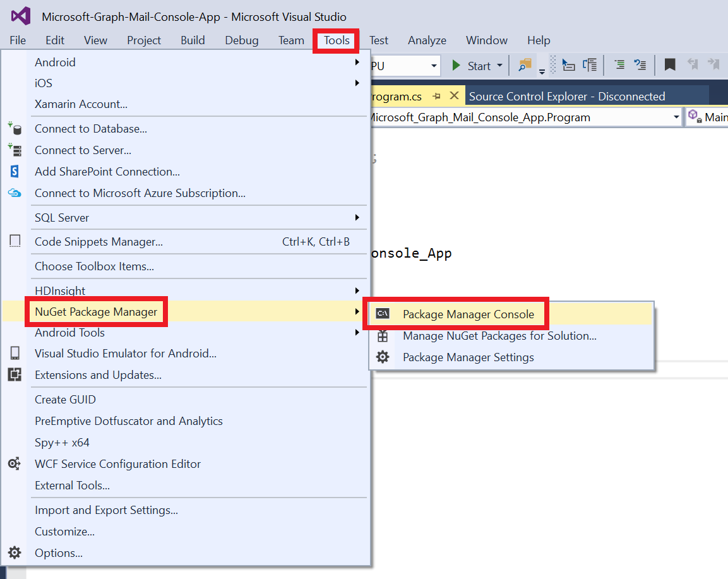Open the File menu
This screenshot has height=579, width=728.
click(x=18, y=40)
